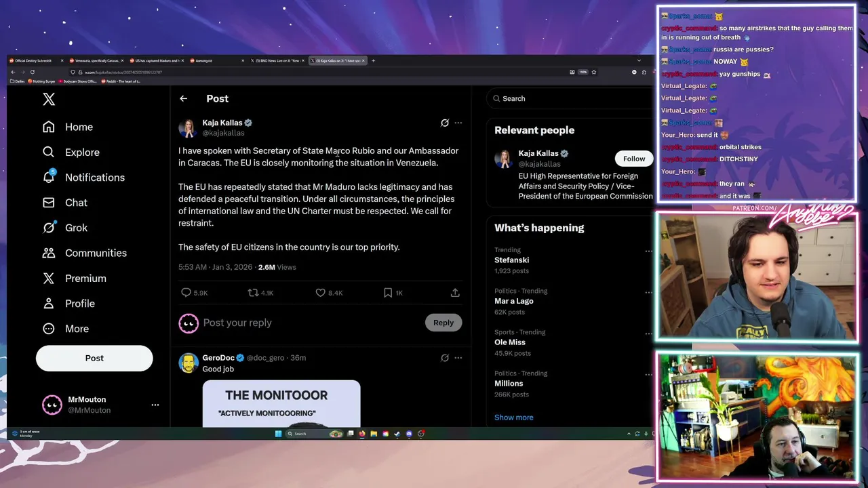
Task: Open more options for the Ole Miss trend
Action: 648,333
